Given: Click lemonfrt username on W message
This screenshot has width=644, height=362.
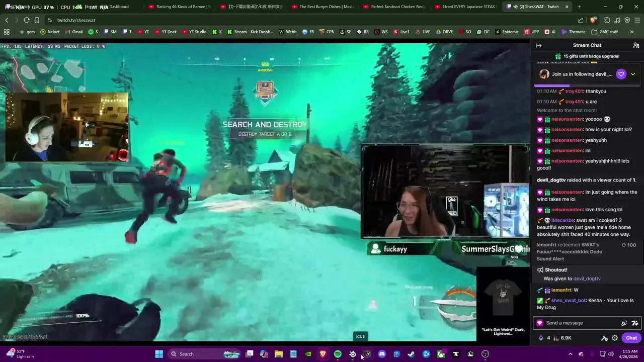Looking at the screenshot, I should pos(561,290).
